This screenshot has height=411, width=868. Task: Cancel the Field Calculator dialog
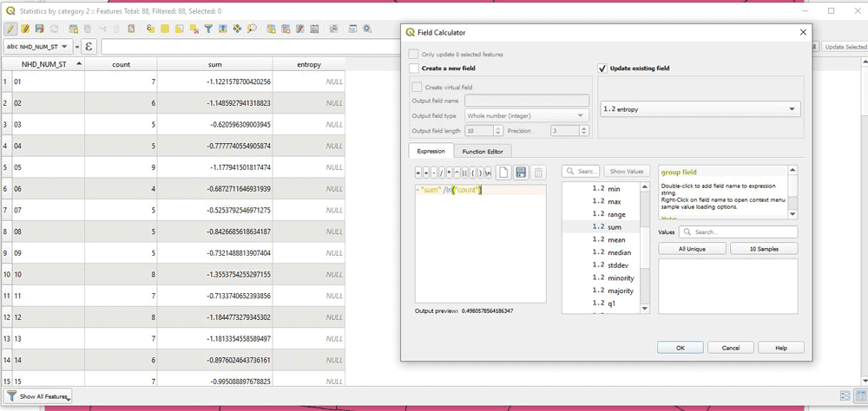[731, 348]
